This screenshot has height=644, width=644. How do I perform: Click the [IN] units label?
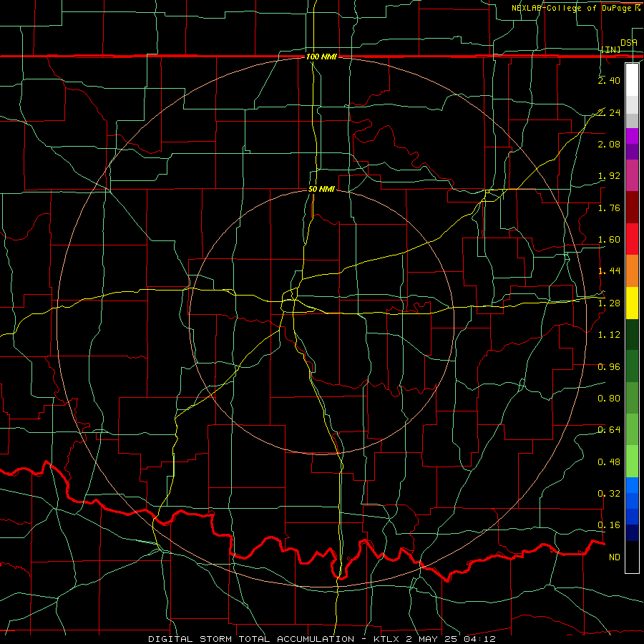tap(611, 49)
